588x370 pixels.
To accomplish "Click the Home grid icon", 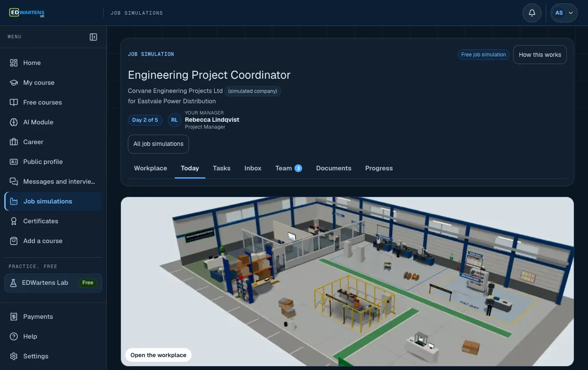I will coord(14,63).
